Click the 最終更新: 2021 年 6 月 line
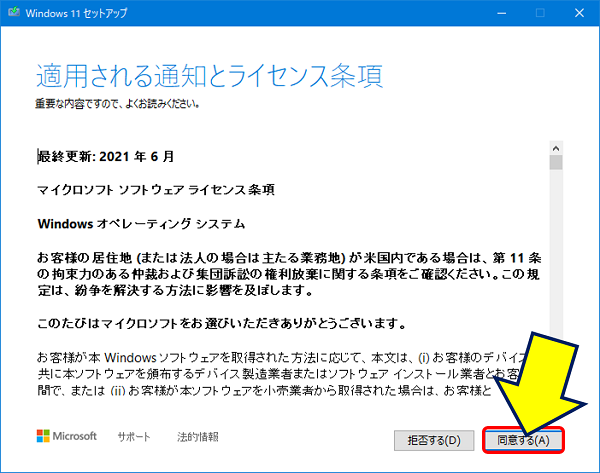Viewport: 600px width, 473px height. pyautogui.click(x=106, y=157)
